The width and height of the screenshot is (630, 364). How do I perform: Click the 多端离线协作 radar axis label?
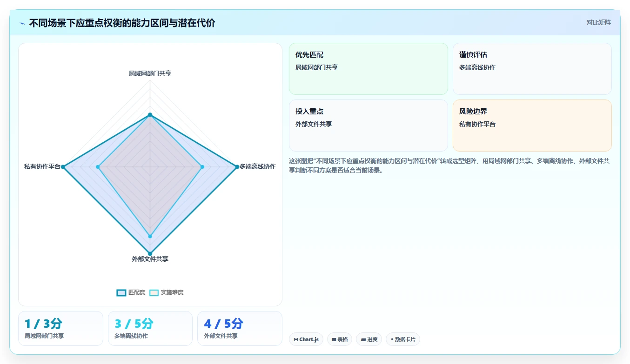(257, 166)
